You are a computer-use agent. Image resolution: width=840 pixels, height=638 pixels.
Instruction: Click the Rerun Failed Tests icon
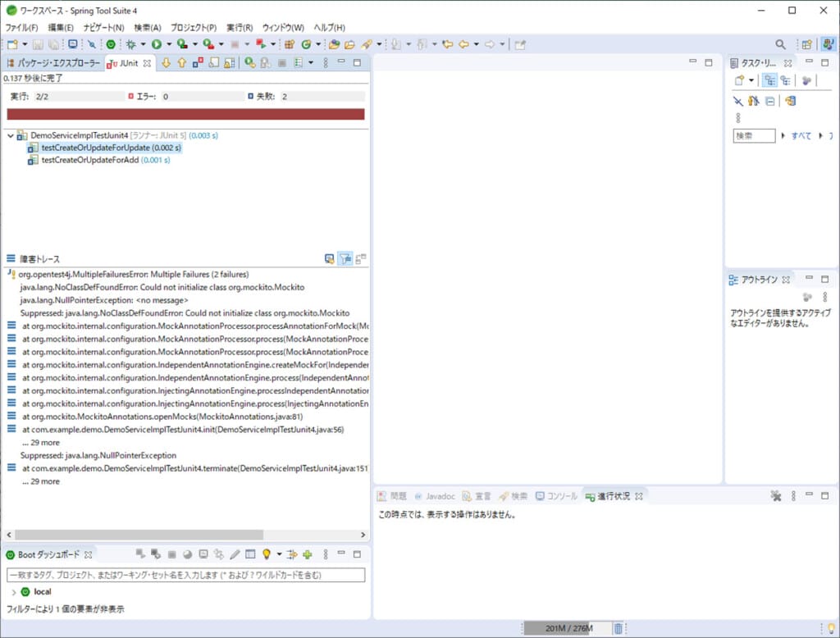(x=265, y=62)
